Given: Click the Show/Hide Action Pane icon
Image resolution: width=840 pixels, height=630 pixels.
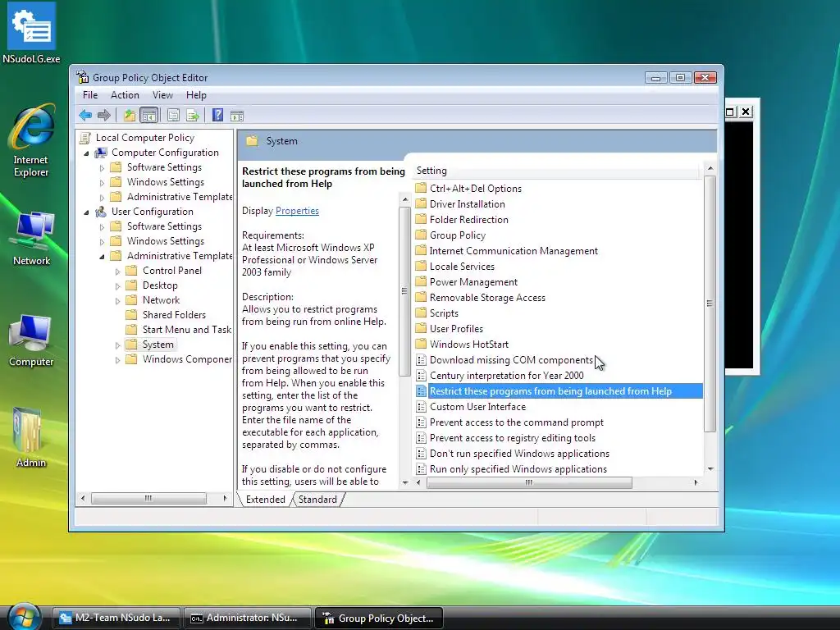Looking at the screenshot, I should click(x=237, y=116).
